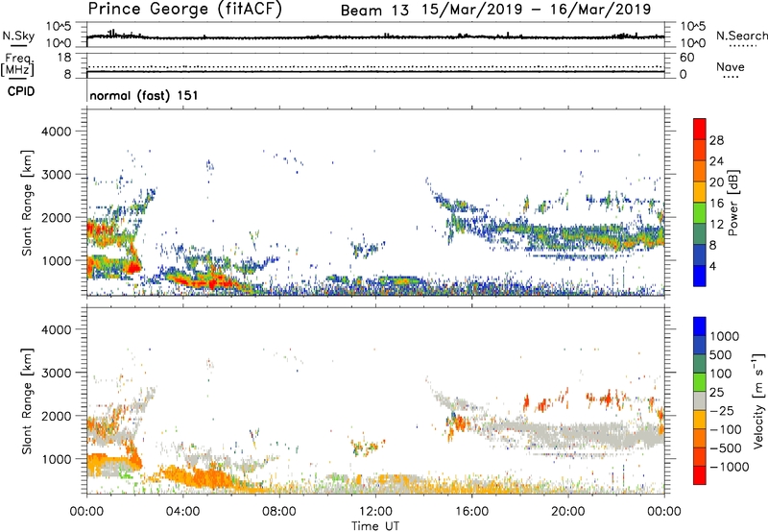
Task: Click the "N.Search" legend label
Action: pos(741,36)
